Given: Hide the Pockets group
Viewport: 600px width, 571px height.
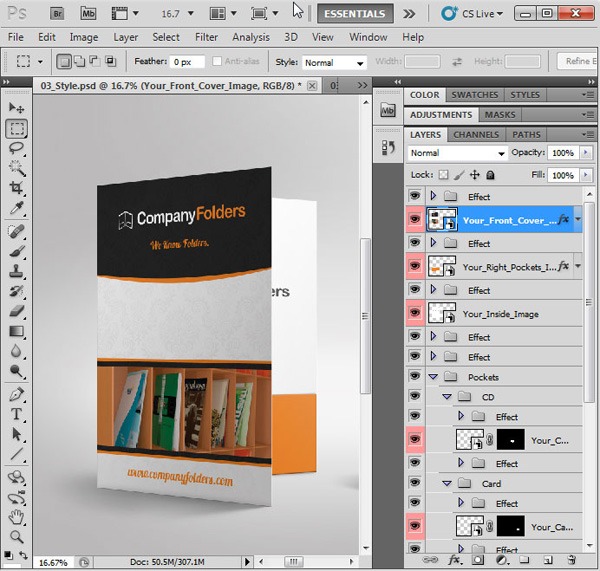Looking at the screenshot, I should (x=415, y=377).
